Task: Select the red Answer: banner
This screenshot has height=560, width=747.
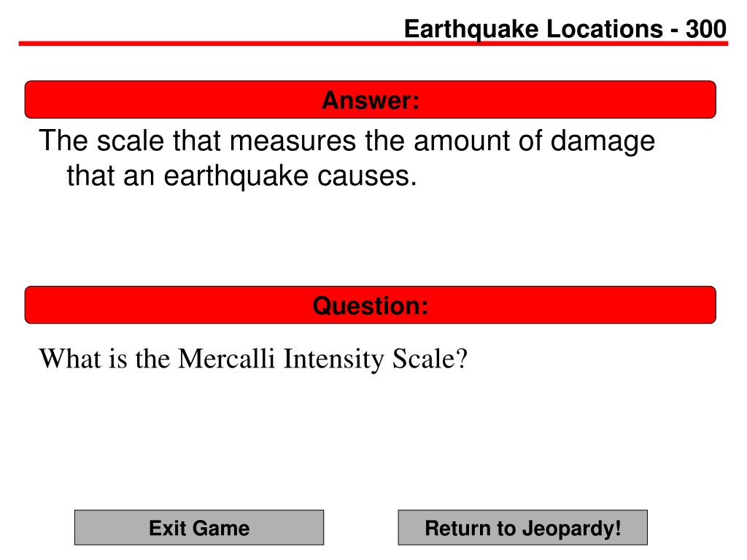Action: (x=370, y=99)
